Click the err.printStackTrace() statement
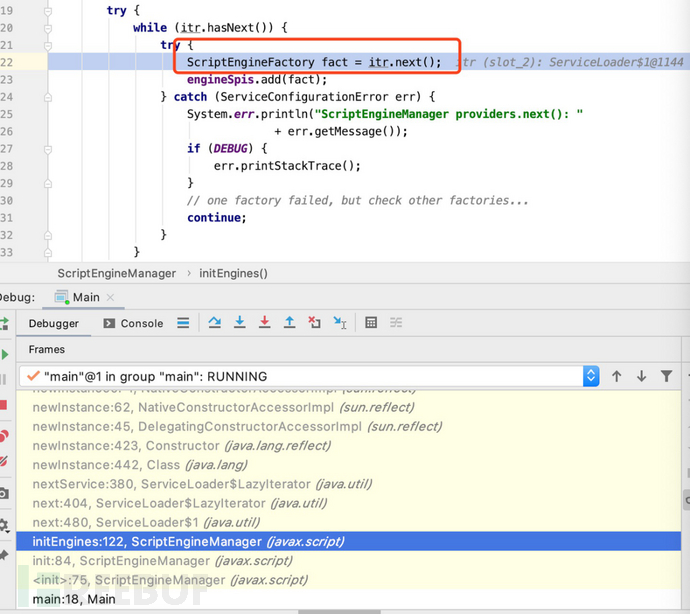Screen dimensions: 690x614 tap(287, 166)
